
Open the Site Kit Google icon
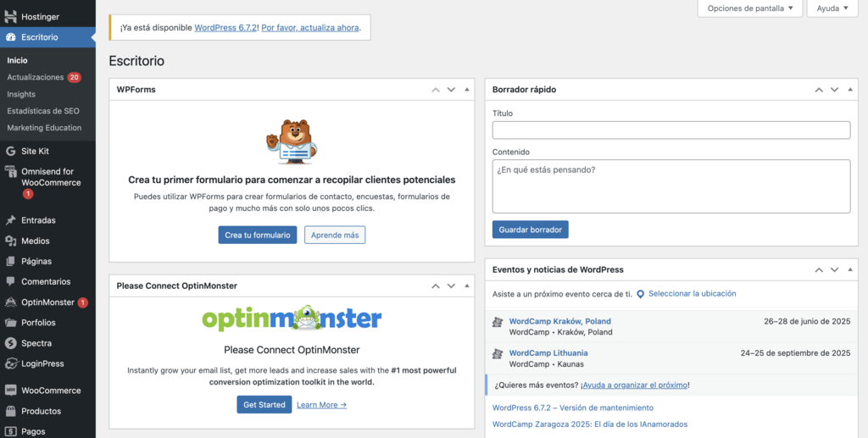pyautogui.click(x=10, y=151)
